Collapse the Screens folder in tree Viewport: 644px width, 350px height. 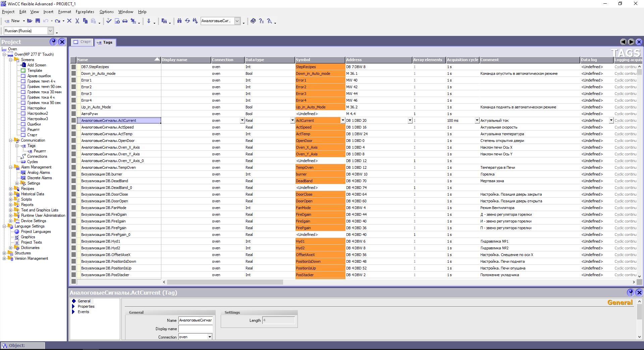click(10, 60)
